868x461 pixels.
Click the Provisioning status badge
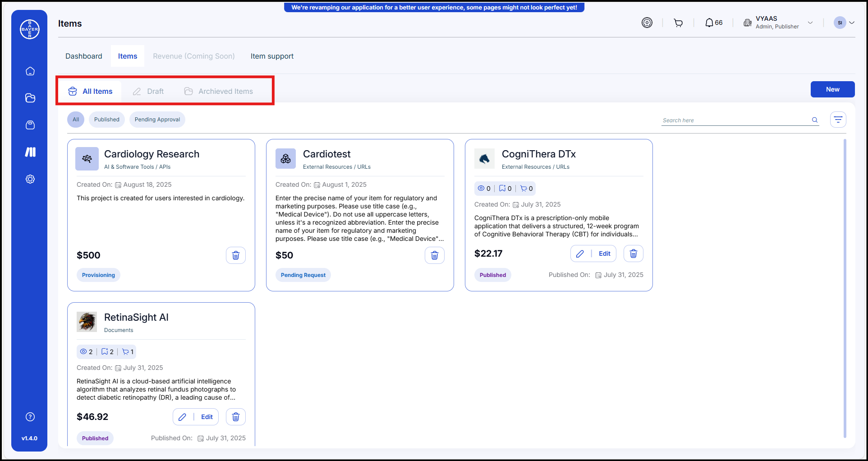click(x=98, y=275)
